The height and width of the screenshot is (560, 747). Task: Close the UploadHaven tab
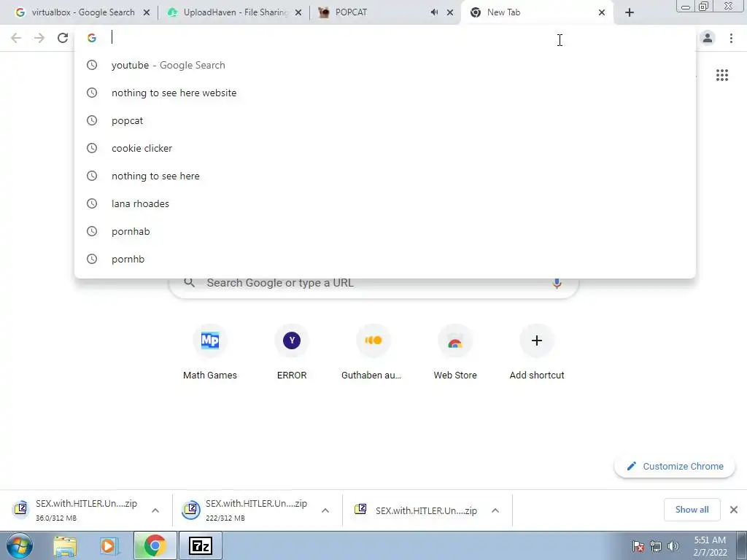tap(298, 12)
